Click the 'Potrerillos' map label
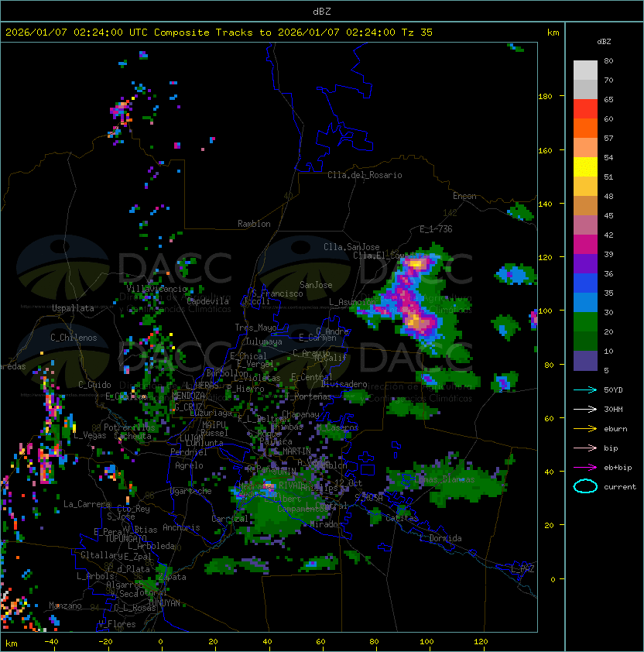 click(x=129, y=427)
